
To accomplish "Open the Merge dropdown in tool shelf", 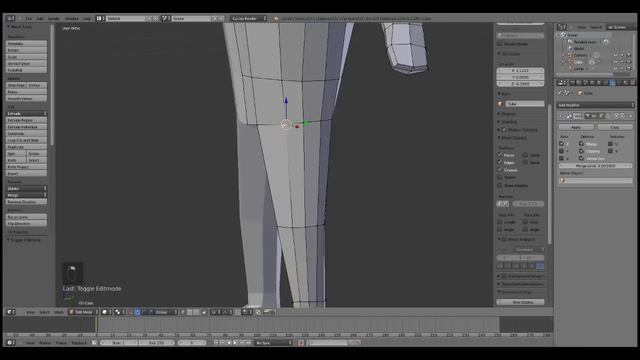I will click(27, 195).
